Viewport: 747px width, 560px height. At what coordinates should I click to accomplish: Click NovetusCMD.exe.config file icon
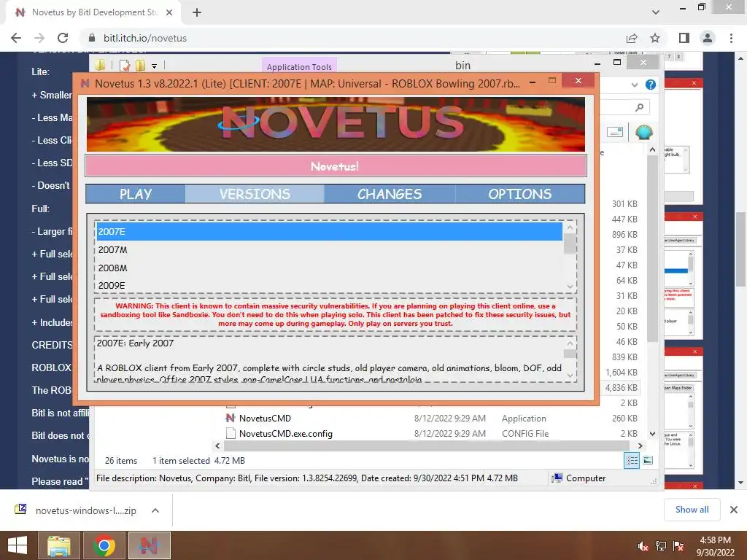pos(231,433)
